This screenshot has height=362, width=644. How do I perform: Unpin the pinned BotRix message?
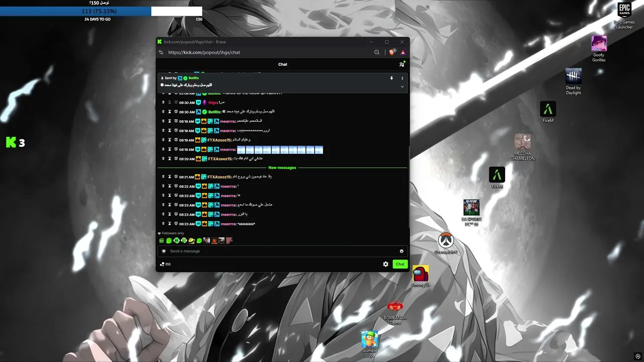tap(391, 78)
